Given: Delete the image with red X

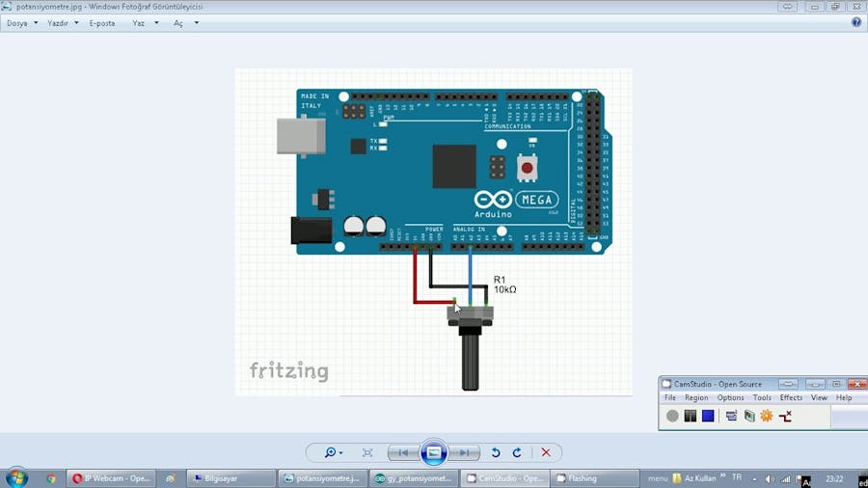Looking at the screenshot, I should pyautogui.click(x=546, y=452).
